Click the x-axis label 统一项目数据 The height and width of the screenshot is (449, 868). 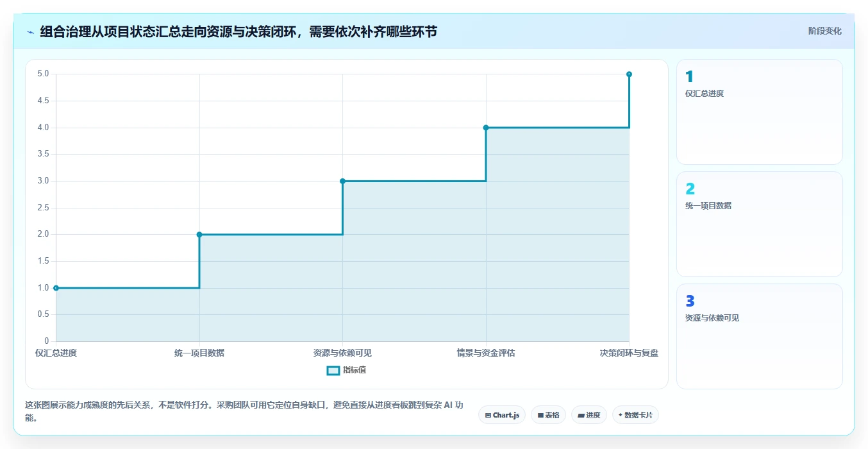coord(199,353)
